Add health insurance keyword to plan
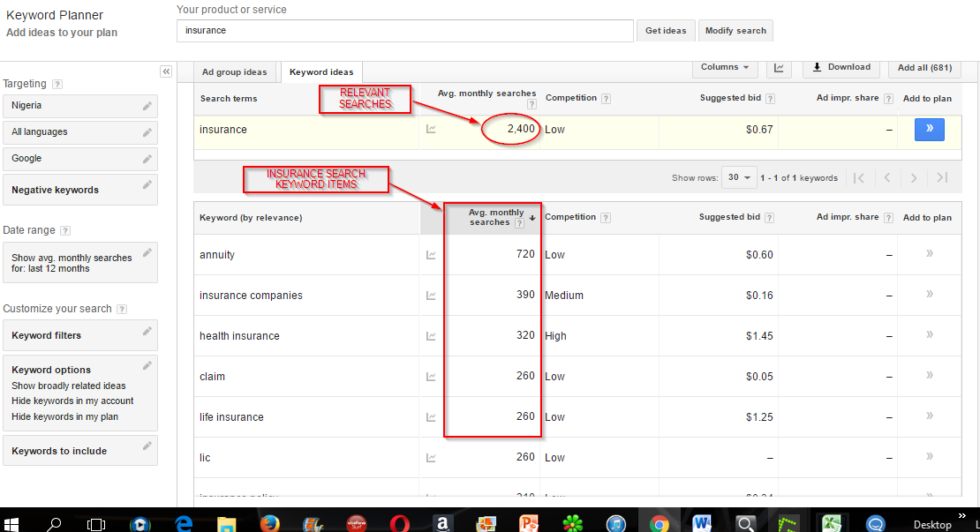This screenshot has height=532, width=980. tap(929, 335)
